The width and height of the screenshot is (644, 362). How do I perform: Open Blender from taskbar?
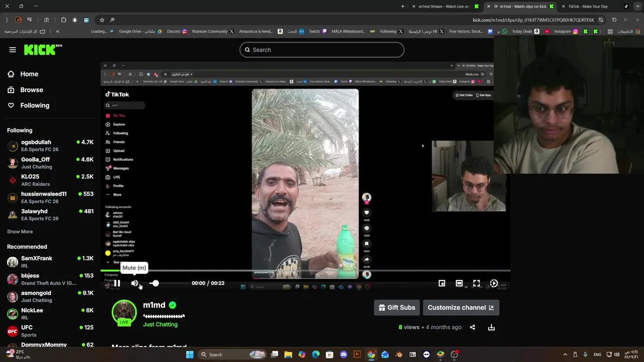coord(398,354)
